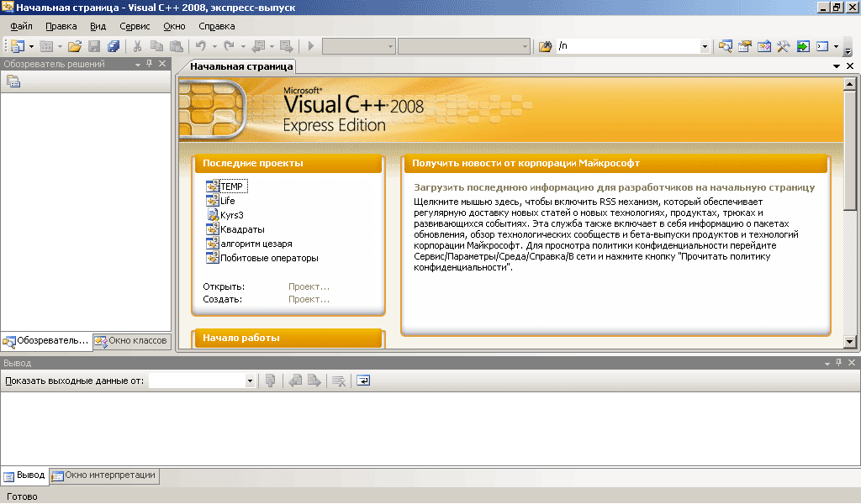Click the Paste clipboard icon

[177, 46]
